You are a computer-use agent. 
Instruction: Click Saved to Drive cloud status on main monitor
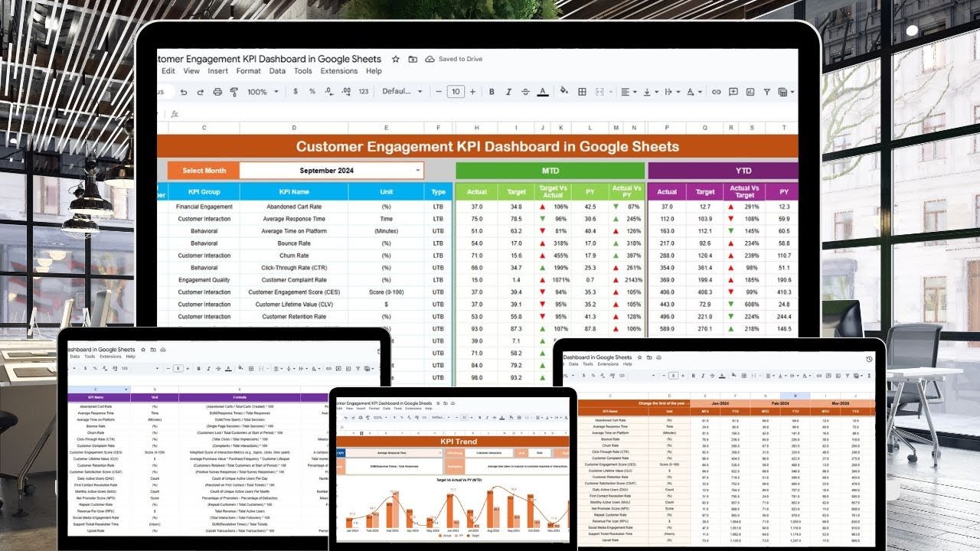click(455, 59)
